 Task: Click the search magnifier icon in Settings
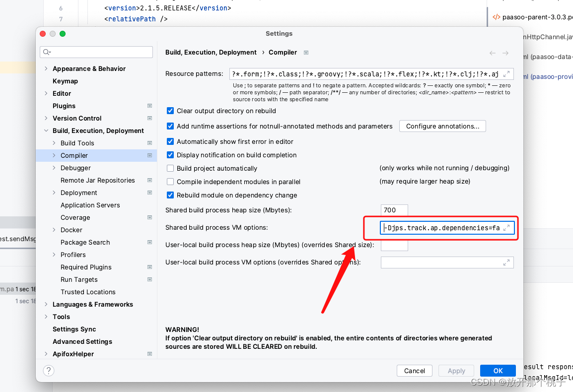point(46,52)
